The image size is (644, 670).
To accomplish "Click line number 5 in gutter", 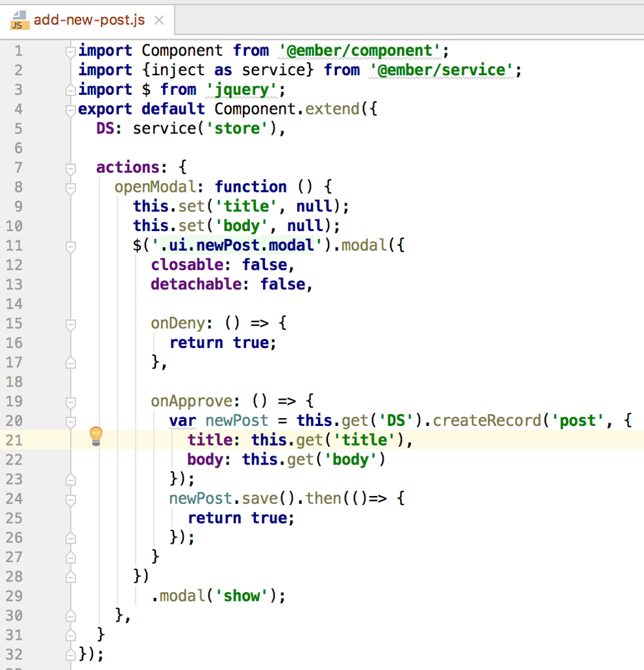I will tap(18, 129).
